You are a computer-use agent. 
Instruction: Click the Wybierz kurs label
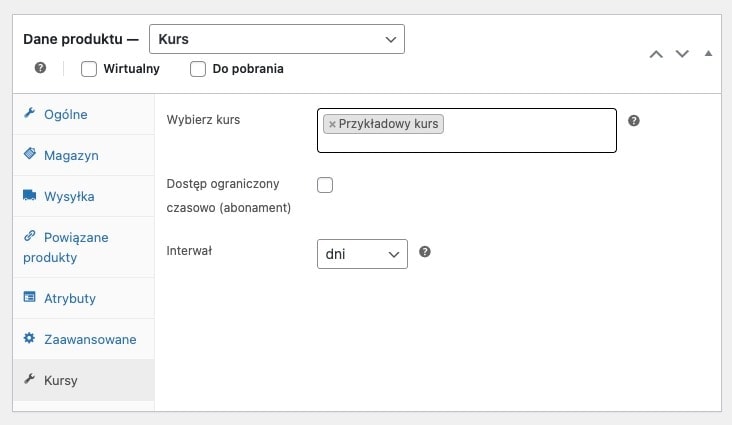tap(203, 120)
